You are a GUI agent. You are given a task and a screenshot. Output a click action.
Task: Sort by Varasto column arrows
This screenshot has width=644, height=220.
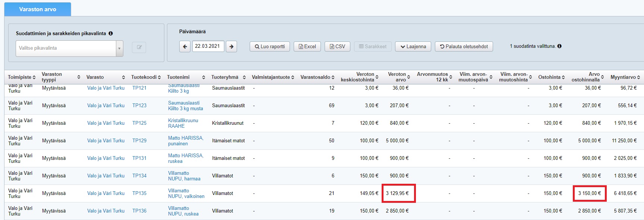click(x=123, y=77)
